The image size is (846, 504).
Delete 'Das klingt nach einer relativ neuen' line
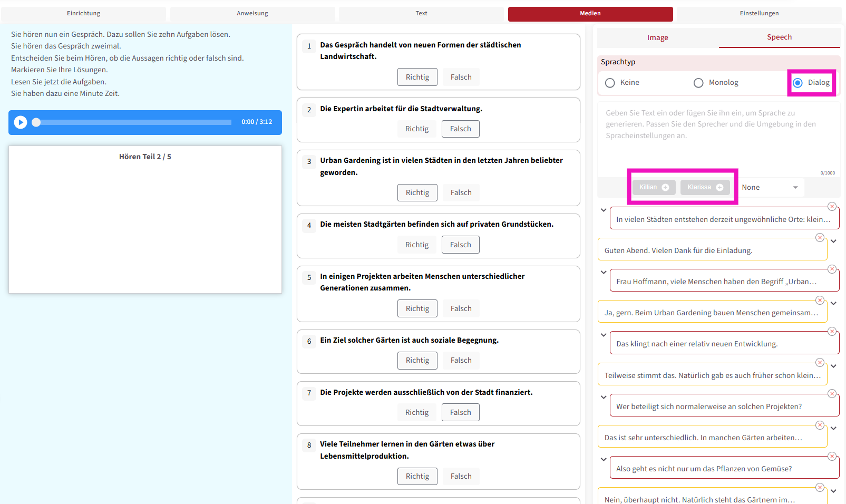(x=832, y=332)
